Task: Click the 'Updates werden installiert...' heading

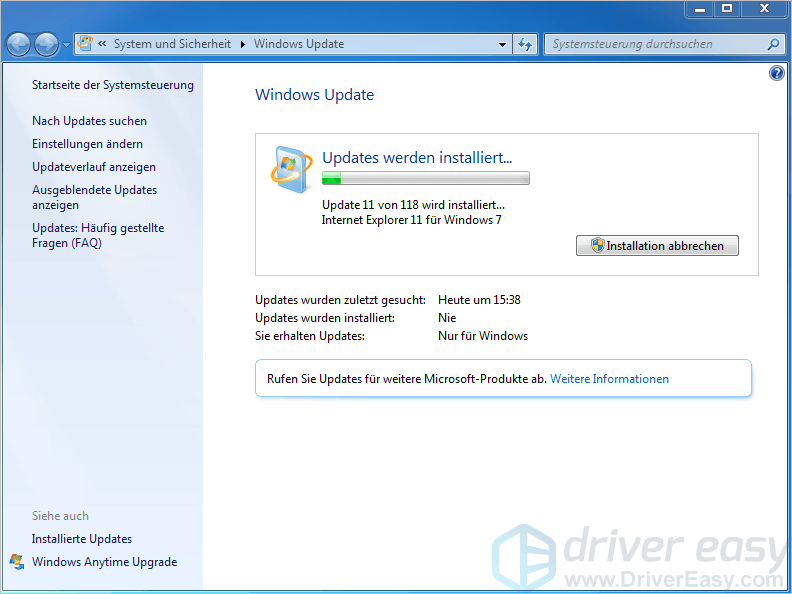Action: pos(417,158)
